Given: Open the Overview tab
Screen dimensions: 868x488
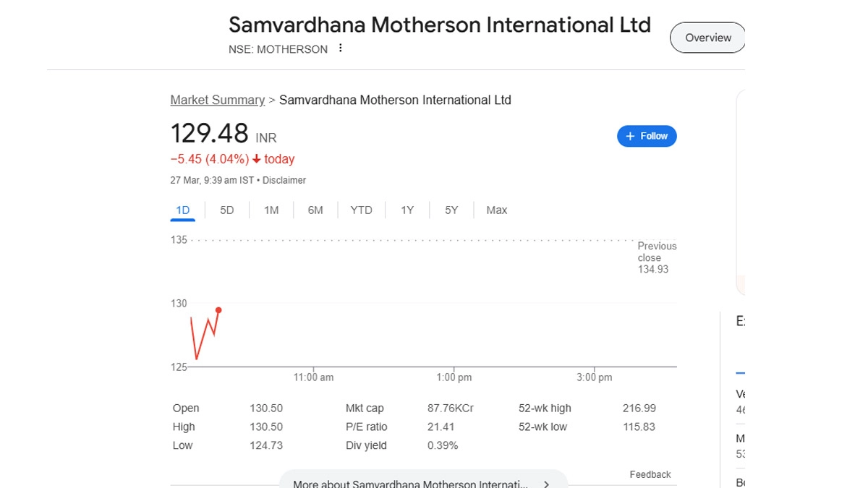Looking at the screenshot, I should pyautogui.click(x=707, y=38).
